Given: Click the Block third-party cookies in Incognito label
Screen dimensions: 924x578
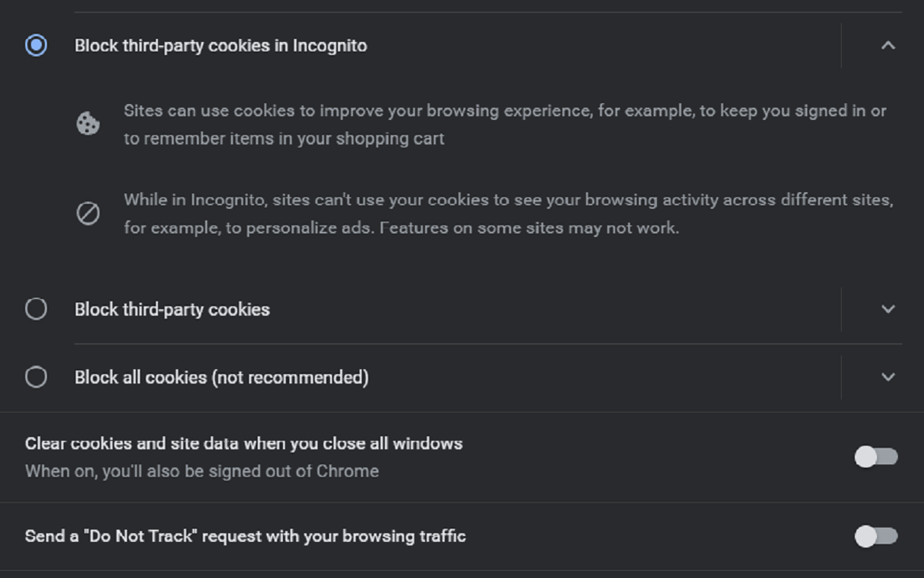Looking at the screenshot, I should click(x=221, y=46).
